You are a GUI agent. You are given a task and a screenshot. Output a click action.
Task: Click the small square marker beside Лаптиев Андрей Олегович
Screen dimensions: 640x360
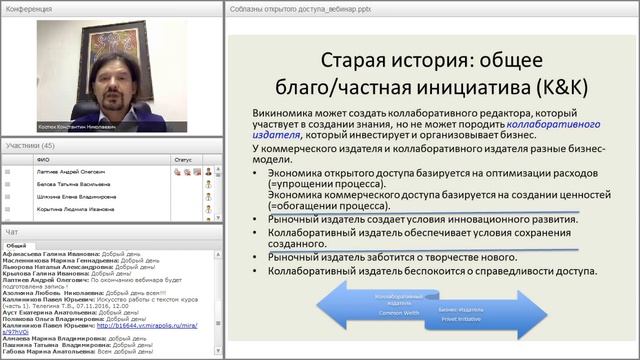[x=7, y=172]
